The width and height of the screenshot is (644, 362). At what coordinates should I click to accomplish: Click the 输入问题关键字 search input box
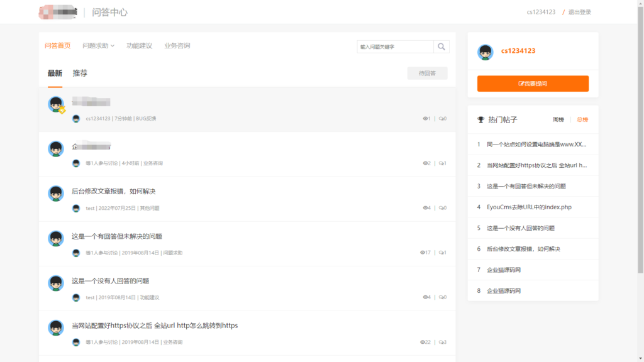(396, 47)
